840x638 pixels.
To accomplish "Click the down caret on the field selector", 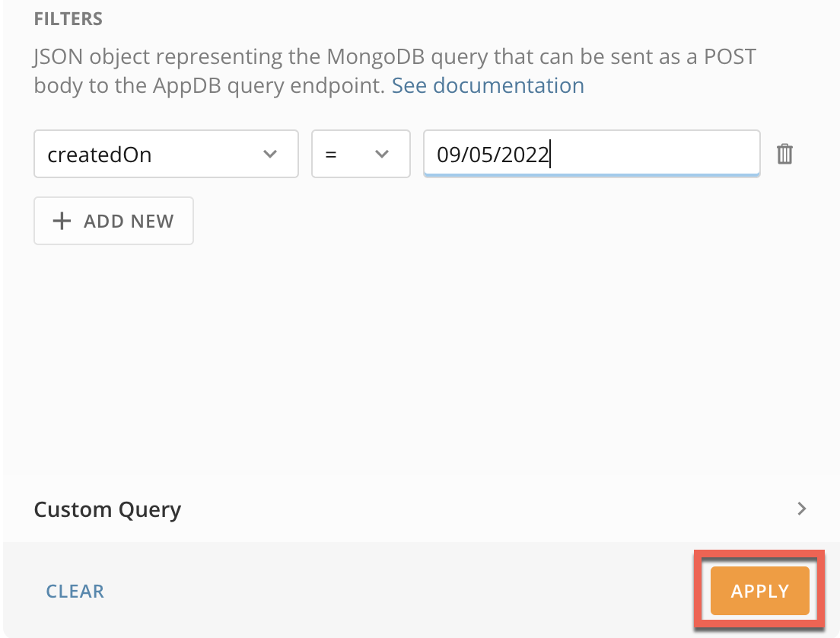I will click(x=270, y=154).
